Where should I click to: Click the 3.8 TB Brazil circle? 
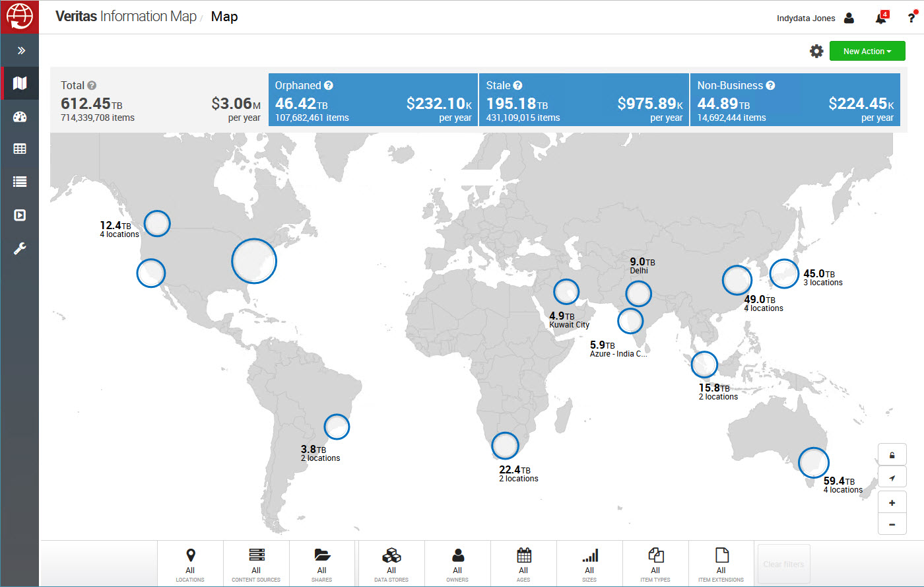tap(337, 427)
